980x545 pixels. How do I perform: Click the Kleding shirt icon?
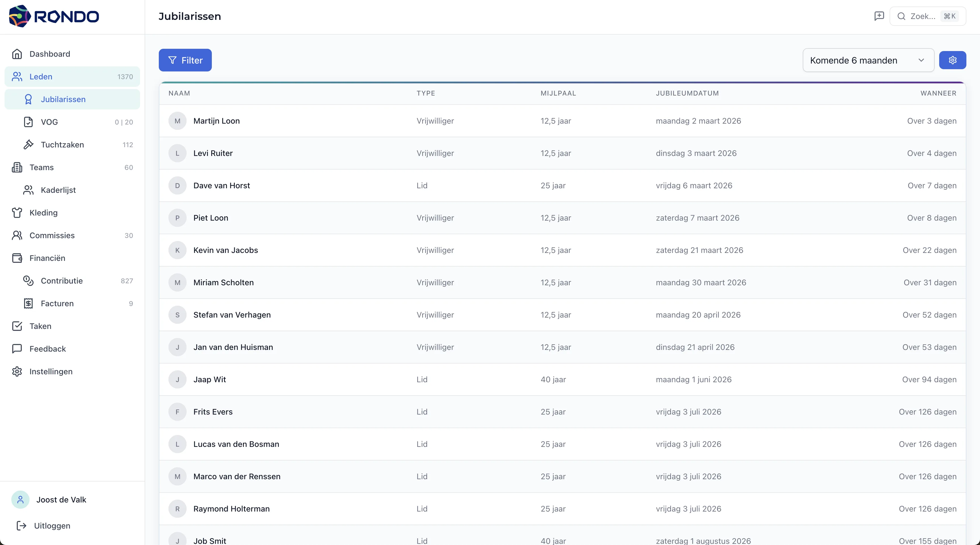17,213
